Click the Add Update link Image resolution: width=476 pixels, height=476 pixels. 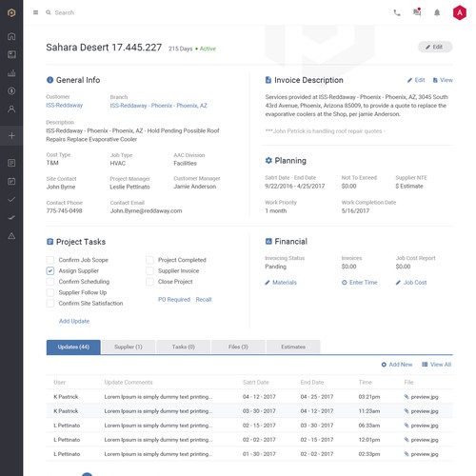tap(74, 321)
